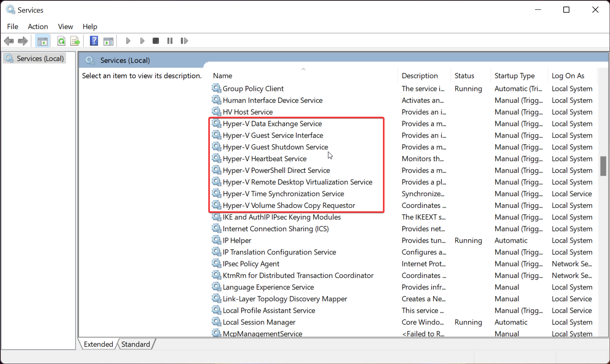Click 'The IKEEXT s...' description cell
The height and width of the screenshot is (364, 610).
[423, 217]
